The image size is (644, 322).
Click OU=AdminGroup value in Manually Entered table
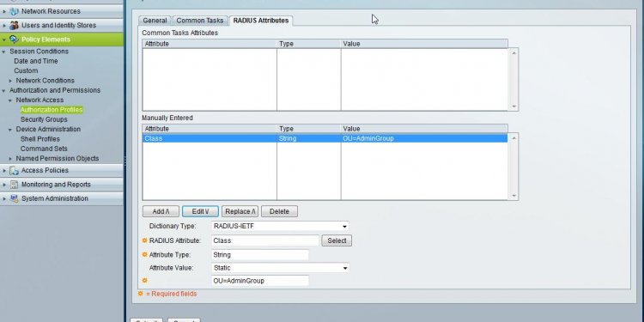point(368,139)
